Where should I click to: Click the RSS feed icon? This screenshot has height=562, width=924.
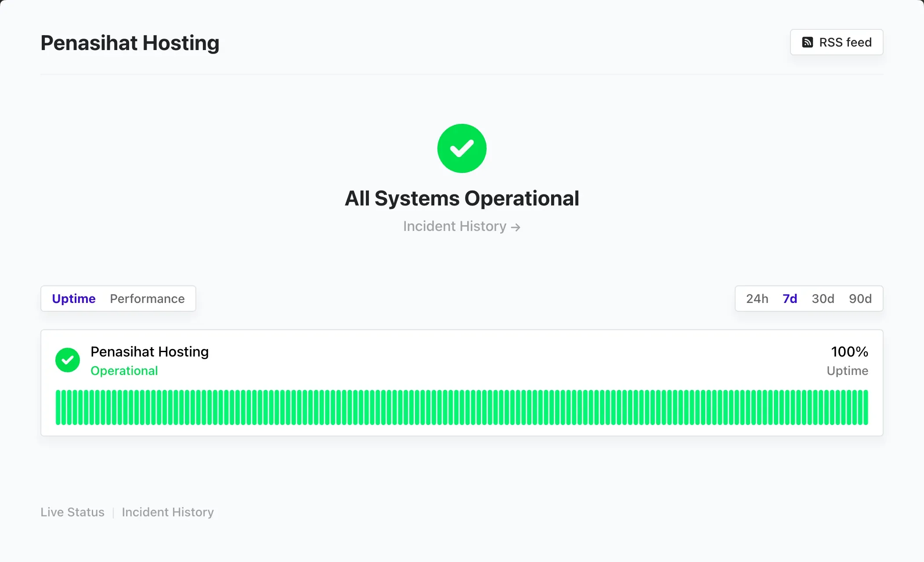click(807, 42)
